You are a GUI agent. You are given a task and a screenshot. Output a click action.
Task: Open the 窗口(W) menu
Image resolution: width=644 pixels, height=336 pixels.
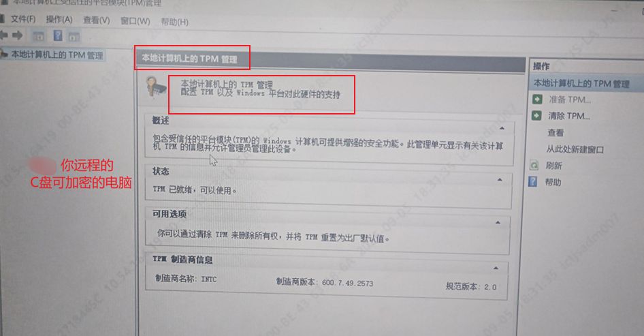(x=135, y=21)
